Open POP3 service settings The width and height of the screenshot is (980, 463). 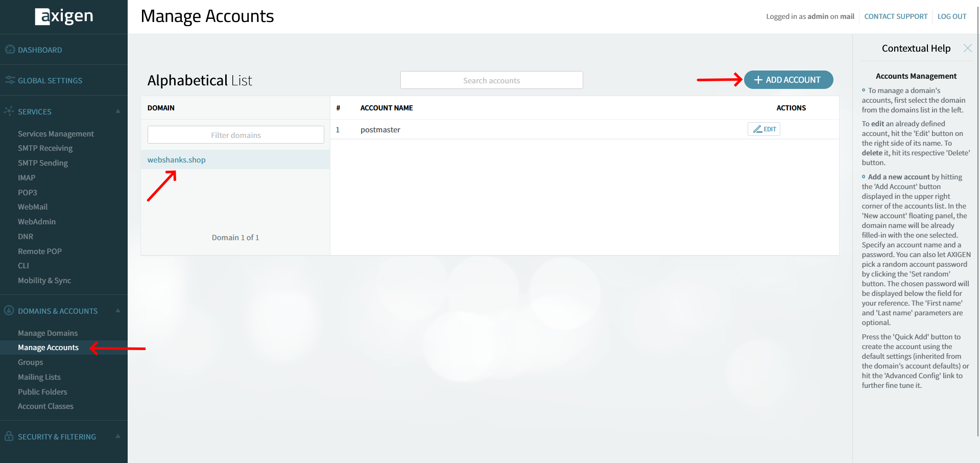pyautogui.click(x=28, y=193)
